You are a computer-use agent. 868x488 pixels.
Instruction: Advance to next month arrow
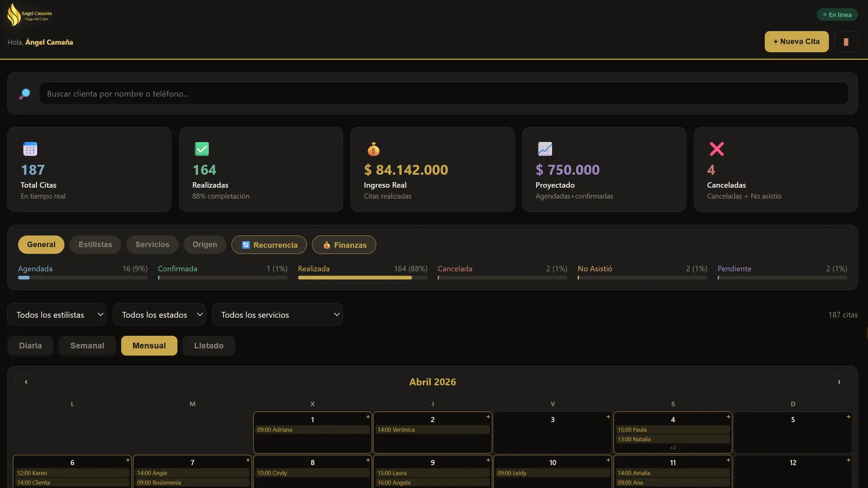tap(839, 382)
